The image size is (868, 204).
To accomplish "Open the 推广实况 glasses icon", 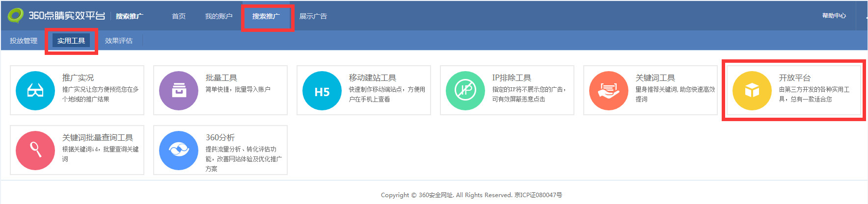I will click(35, 91).
